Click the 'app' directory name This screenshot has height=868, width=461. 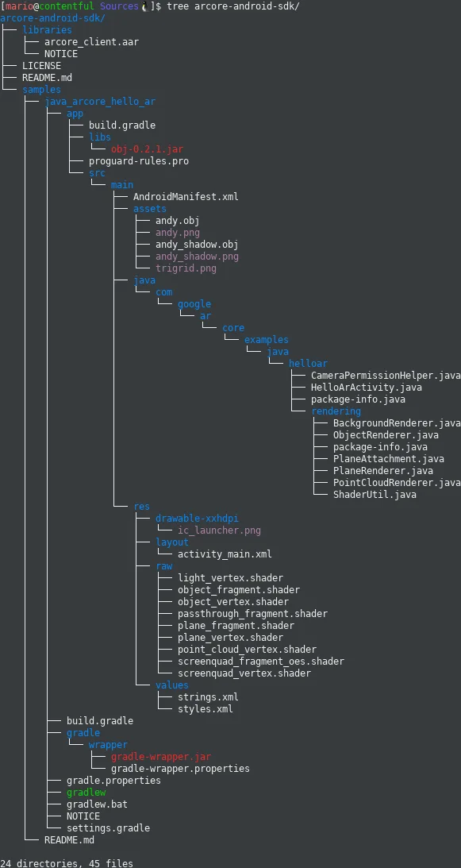tap(75, 114)
